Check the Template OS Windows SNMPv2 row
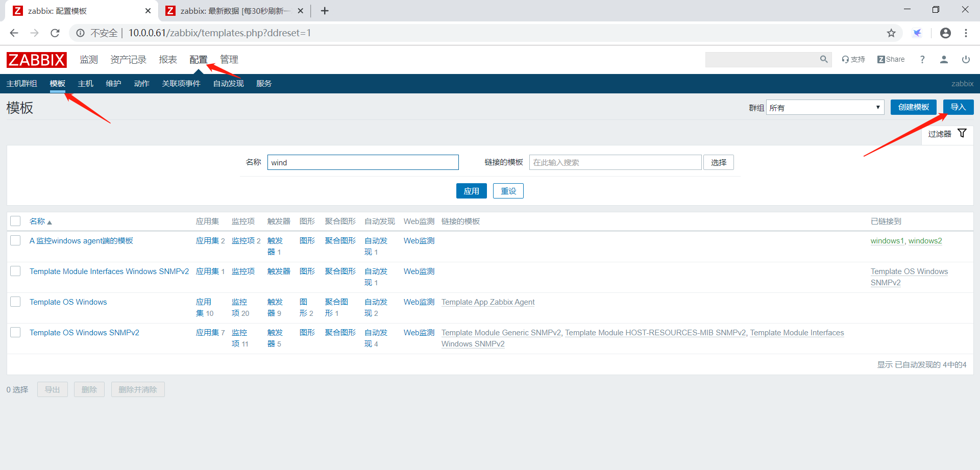Viewport: 980px width, 470px height. pyautogui.click(x=15, y=332)
